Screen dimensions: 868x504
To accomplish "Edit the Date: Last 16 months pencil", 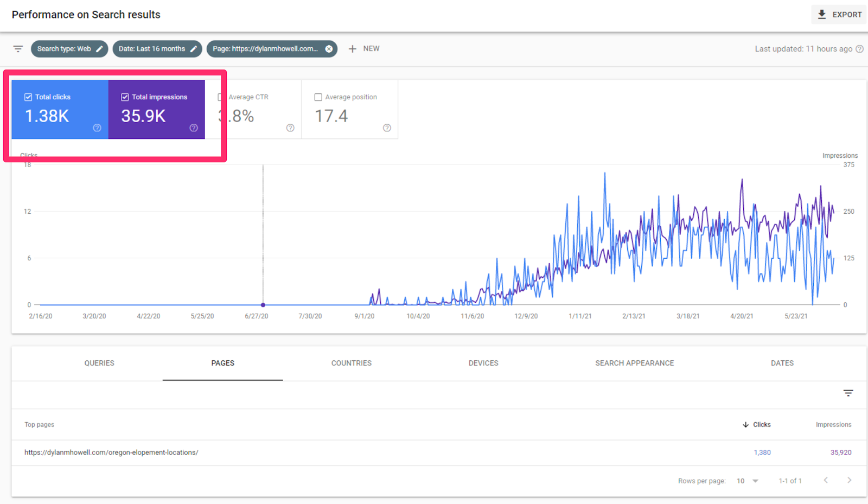I will pyautogui.click(x=193, y=49).
